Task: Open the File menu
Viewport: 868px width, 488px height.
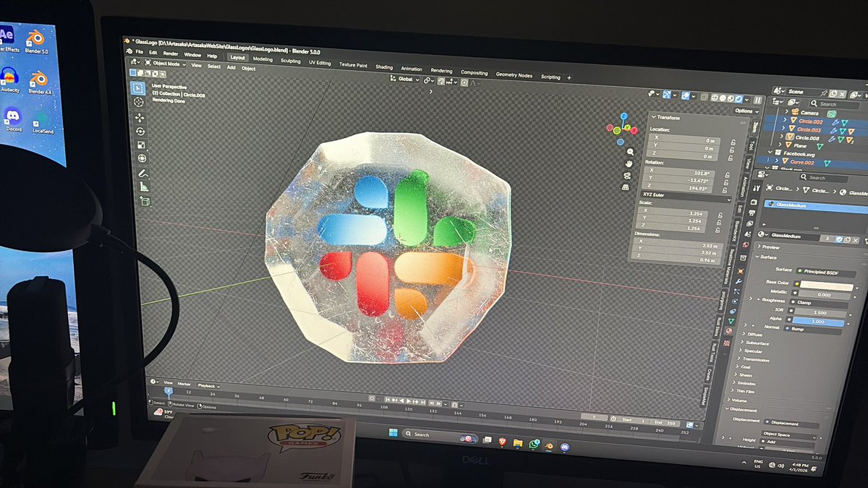Action: click(x=139, y=52)
